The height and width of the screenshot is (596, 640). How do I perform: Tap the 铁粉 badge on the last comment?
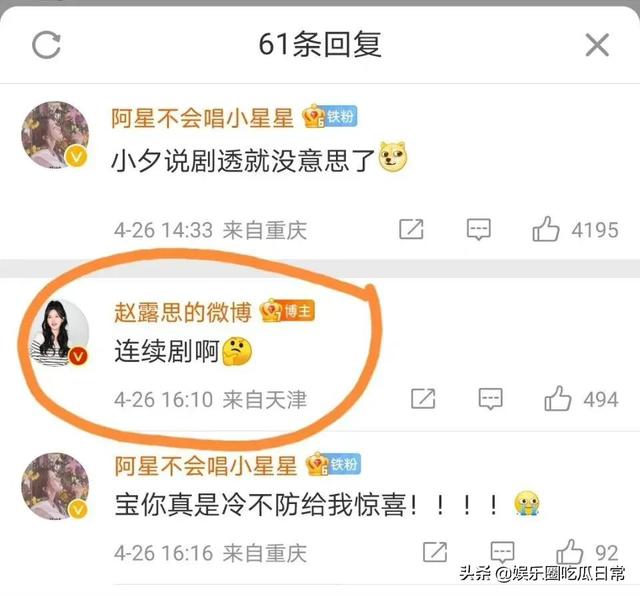pyautogui.click(x=333, y=464)
